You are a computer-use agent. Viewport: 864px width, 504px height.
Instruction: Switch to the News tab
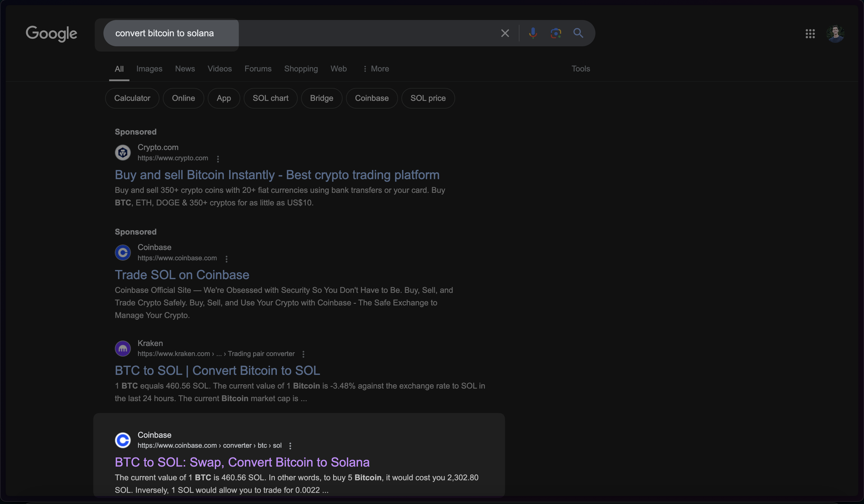(185, 69)
